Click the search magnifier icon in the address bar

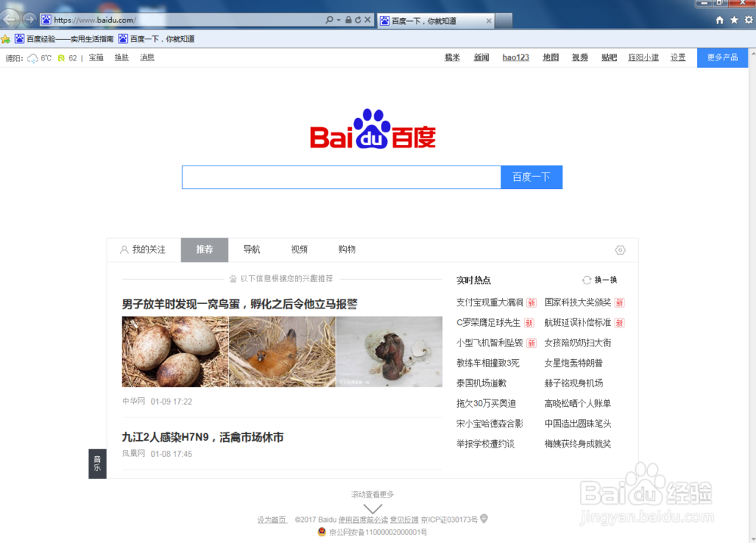click(x=328, y=20)
